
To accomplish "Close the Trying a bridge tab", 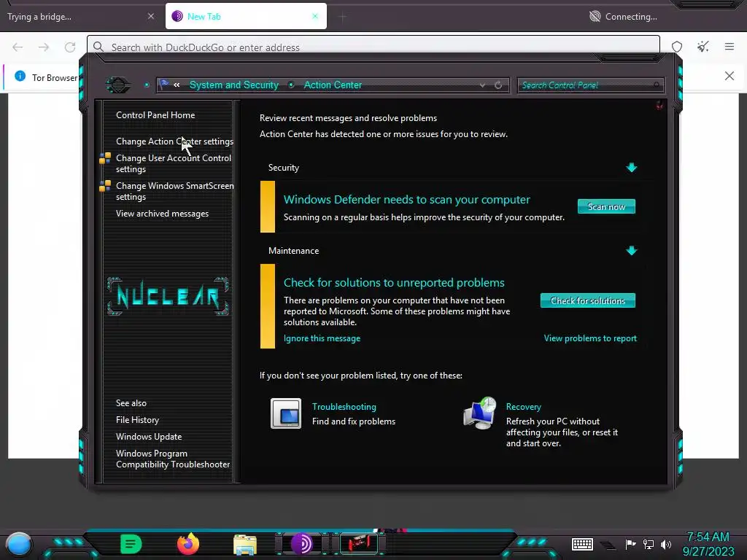I will [150, 16].
